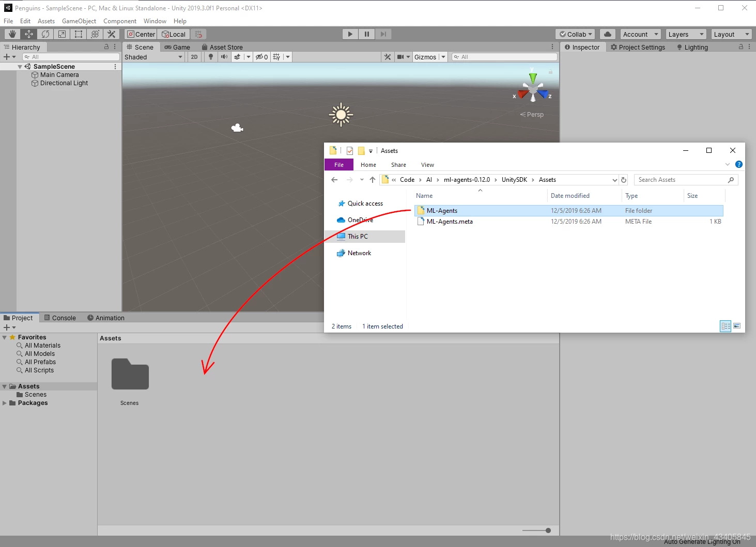The image size is (756, 547).
Task: Collapse the Favorites section in Project
Action: pyautogui.click(x=5, y=337)
